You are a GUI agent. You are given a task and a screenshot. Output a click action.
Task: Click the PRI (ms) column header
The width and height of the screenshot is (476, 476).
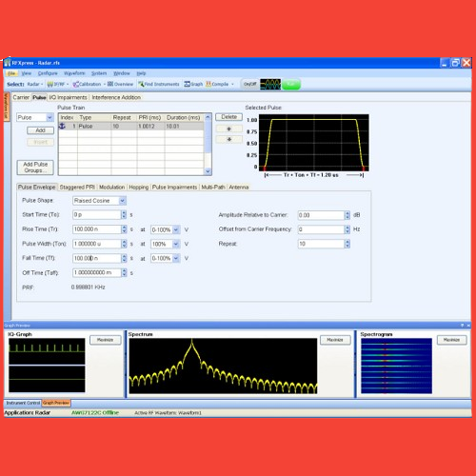(x=150, y=118)
